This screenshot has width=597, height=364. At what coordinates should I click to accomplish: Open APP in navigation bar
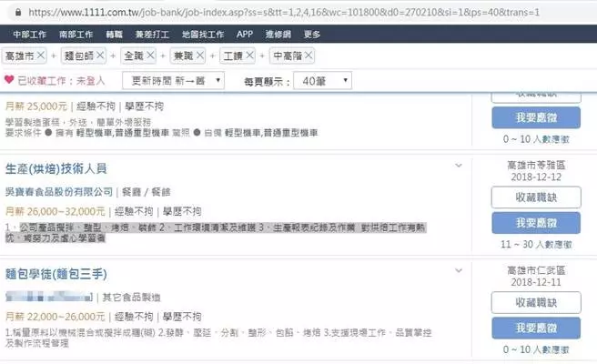click(x=245, y=35)
